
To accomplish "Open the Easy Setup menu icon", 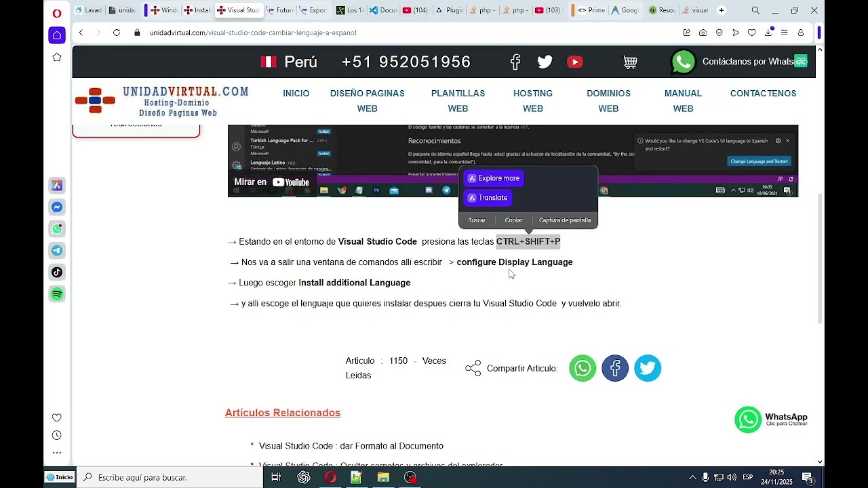I will (x=785, y=33).
